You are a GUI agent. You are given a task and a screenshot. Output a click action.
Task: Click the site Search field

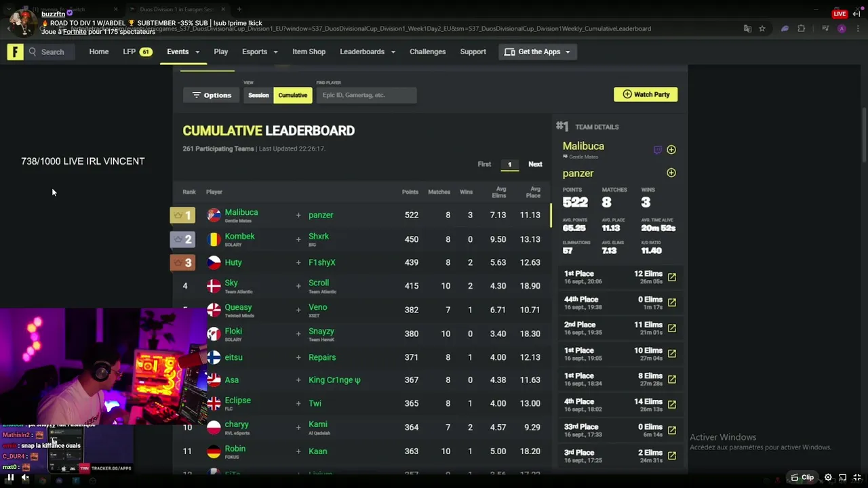click(49, 52)
